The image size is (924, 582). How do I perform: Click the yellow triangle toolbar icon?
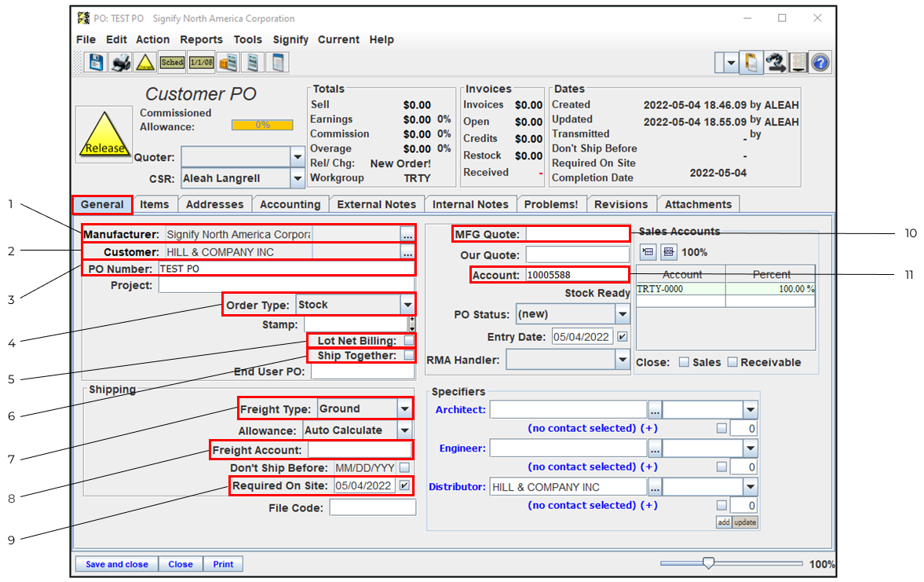[x=145, y=63]
